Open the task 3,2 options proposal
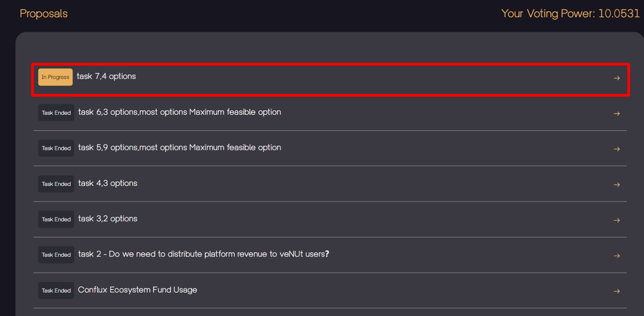 point(108,219)
